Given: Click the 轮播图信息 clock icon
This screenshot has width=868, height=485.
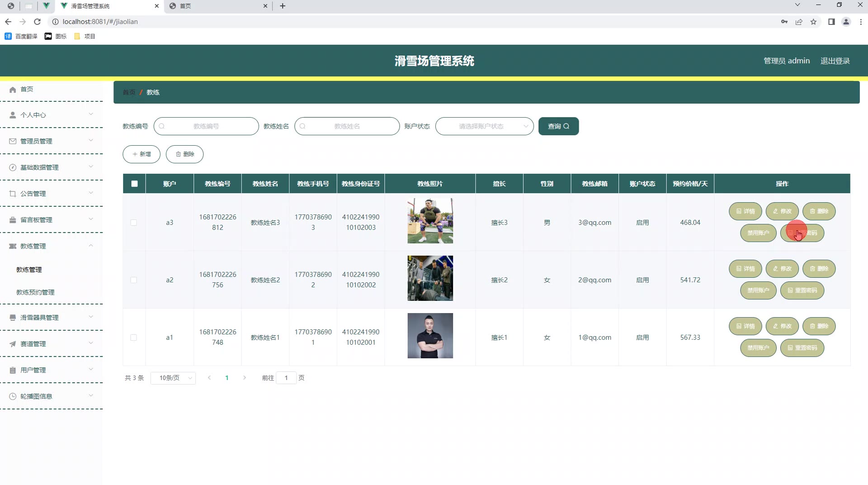Looking at the screenshot, I should pyautogui.click(x=13, y=396).
